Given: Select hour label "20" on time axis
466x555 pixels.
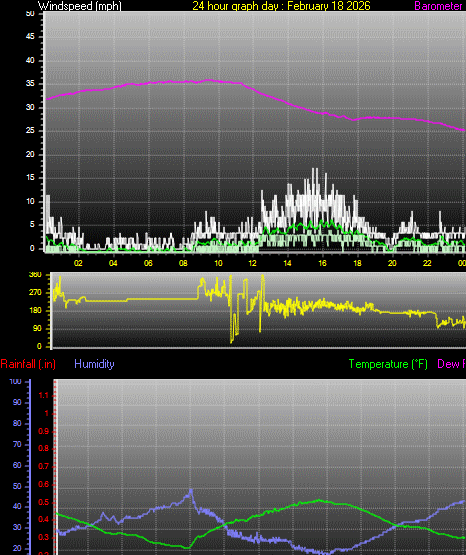Looking at the screenshot, I should pos(392,263).
